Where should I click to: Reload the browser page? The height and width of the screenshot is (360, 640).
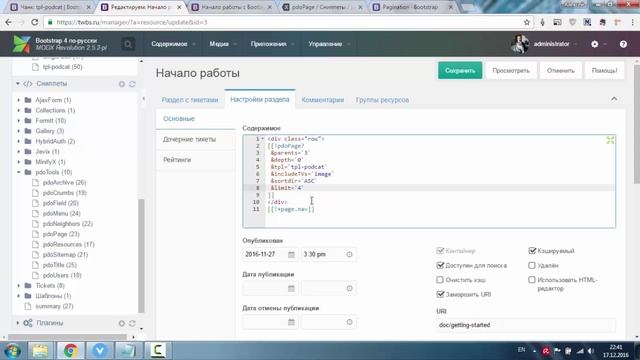(x=35, y=22)
